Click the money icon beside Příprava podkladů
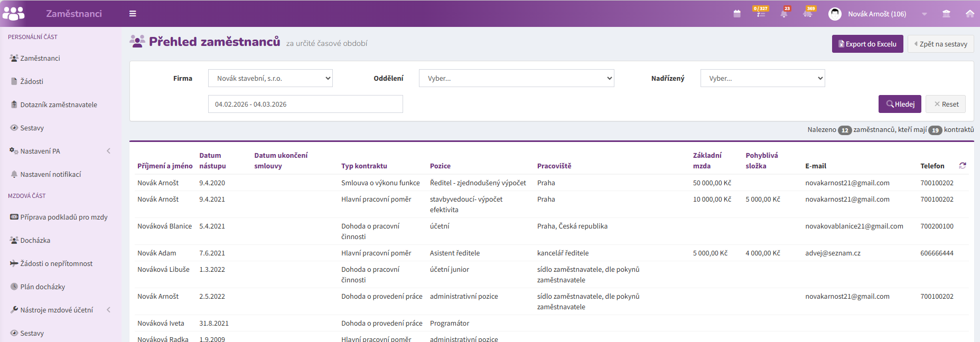The image size is (980, 342). (14, 217)
